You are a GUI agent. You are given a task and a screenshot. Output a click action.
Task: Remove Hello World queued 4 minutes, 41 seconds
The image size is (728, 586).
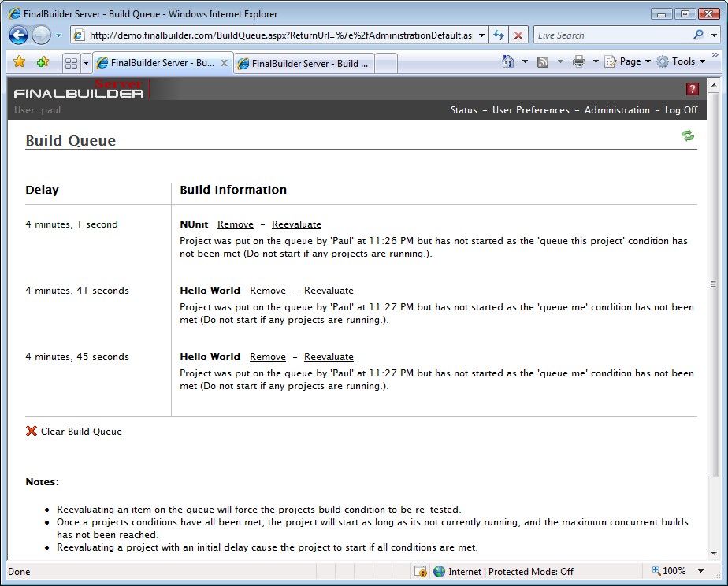[x=267, y=291]
